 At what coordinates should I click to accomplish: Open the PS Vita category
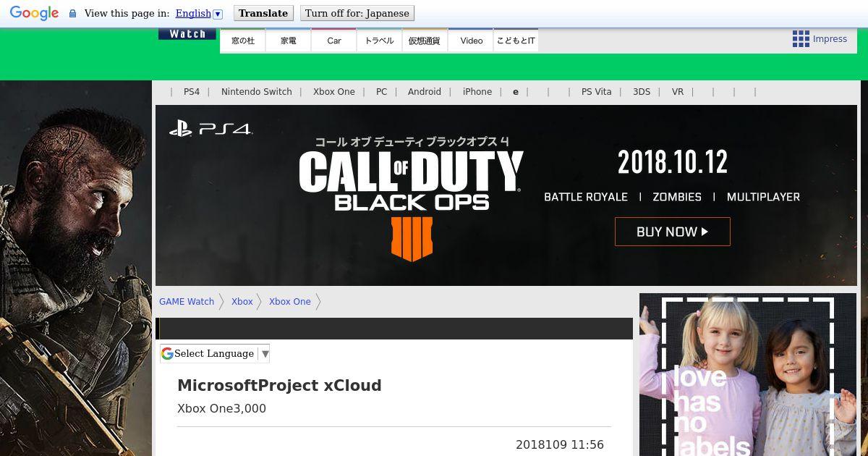point(597,92)
